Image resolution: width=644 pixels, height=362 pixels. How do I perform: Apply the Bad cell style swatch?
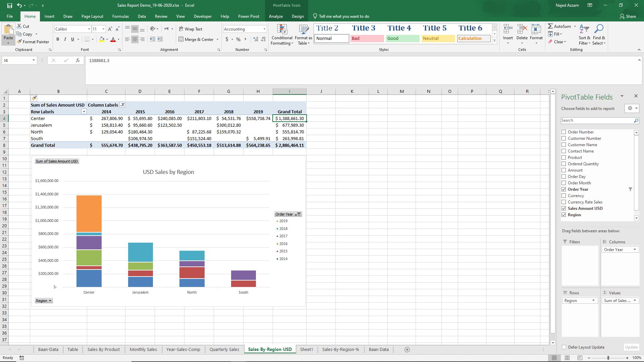(x=367, y=39)
